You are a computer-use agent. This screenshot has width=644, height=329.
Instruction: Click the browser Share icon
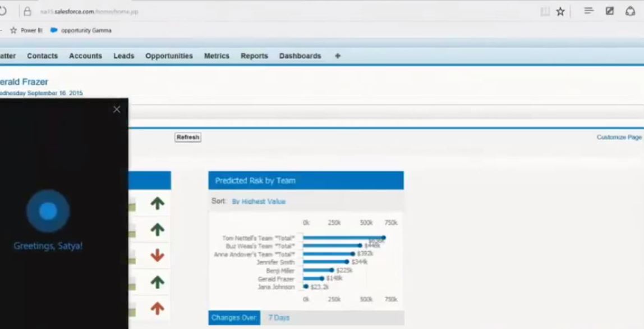pyautogui.click(x=631, y=11)
